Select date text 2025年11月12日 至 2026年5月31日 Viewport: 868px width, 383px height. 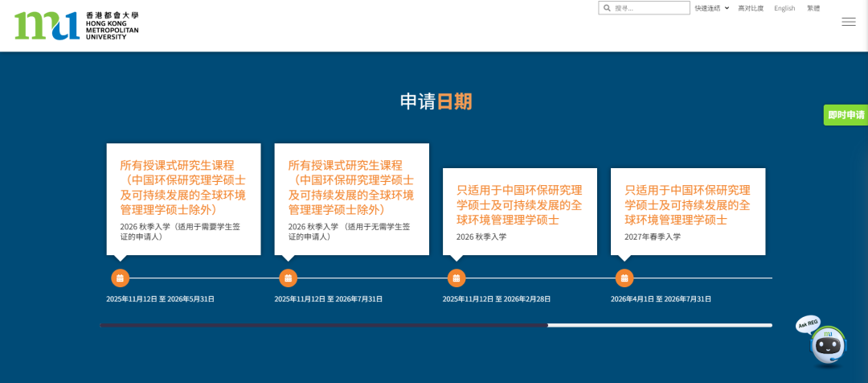(x=161, y=299)
